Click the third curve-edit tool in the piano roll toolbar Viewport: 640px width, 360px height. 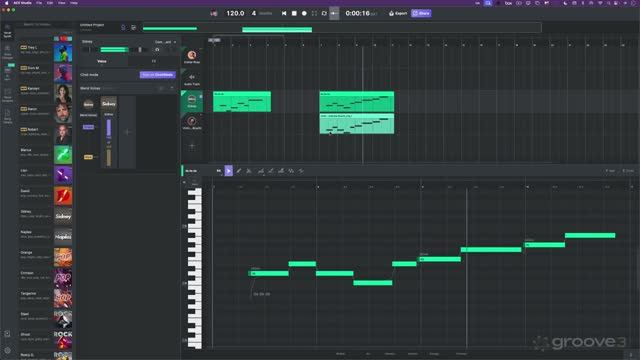click(281, 171)
